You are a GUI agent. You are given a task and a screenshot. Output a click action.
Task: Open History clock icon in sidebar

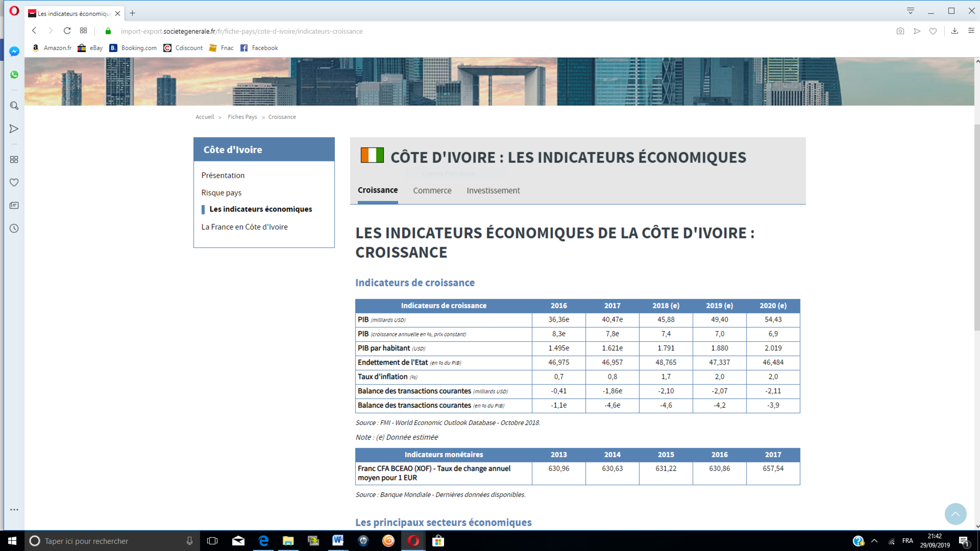point(14,228)
